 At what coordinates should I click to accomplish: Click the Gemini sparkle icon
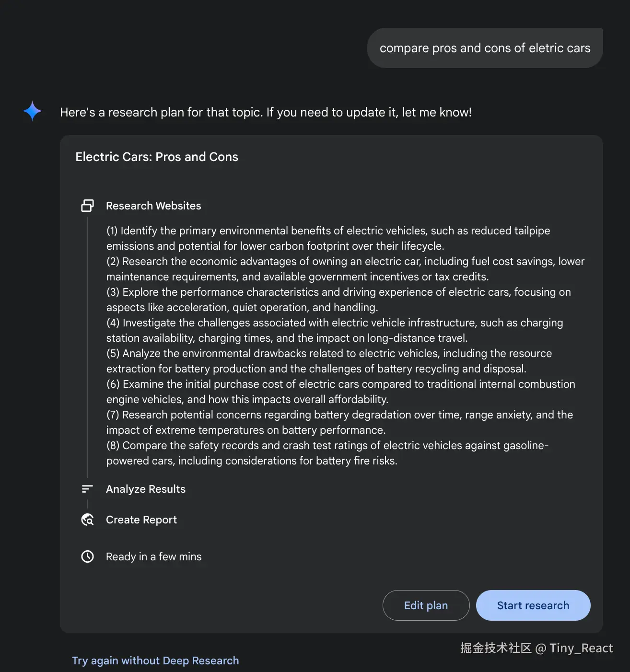33,111
